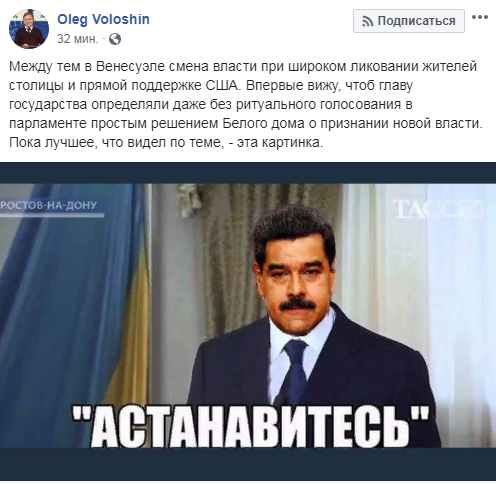Viewport: 496px width, 484px height.
Task: Open the post options three-dots menu
Action: pos(480,17)
